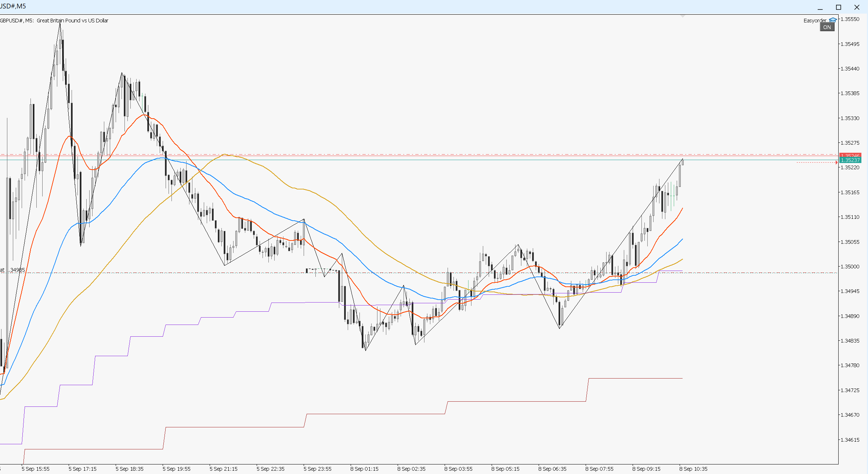This screenshot has width=868, height=474.
Task: Click the '5 Sep 18:35' time label
Action: click(130, 469)
